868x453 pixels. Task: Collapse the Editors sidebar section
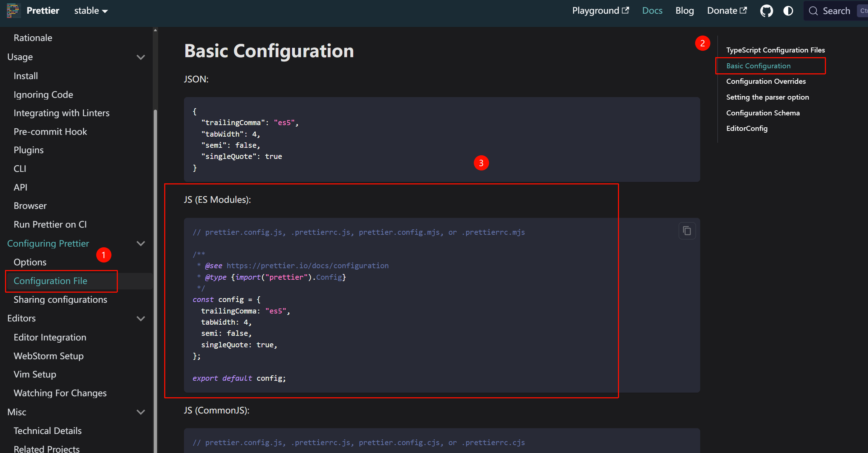pyautogui.click(x=141, y=319)
